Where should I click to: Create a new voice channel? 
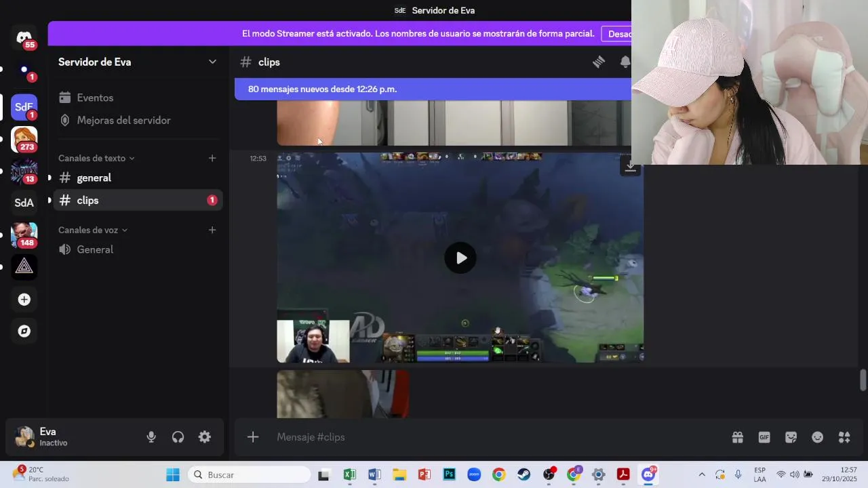212,230
